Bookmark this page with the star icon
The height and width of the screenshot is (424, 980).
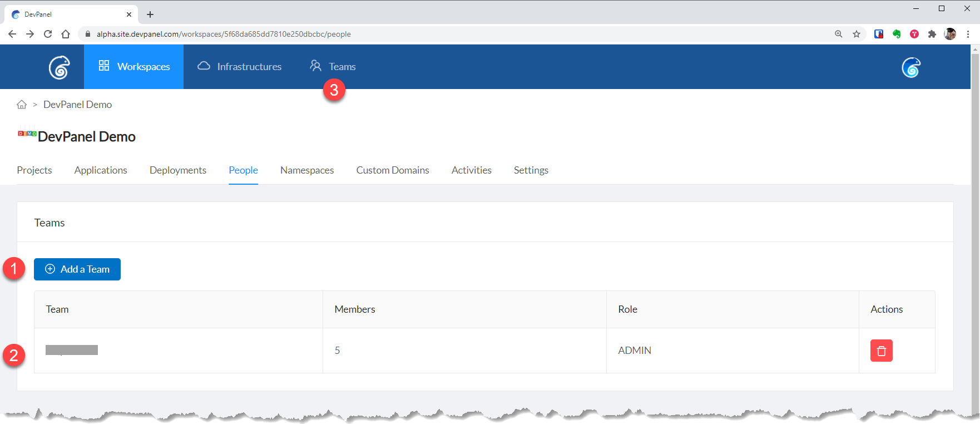click(857, 34)
